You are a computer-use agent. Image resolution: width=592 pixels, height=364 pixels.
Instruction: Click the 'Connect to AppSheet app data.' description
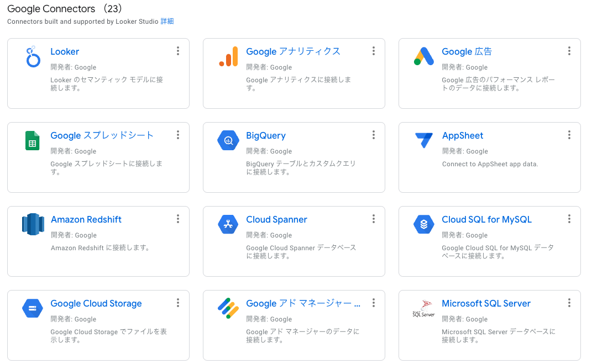[x=490, y=164]
